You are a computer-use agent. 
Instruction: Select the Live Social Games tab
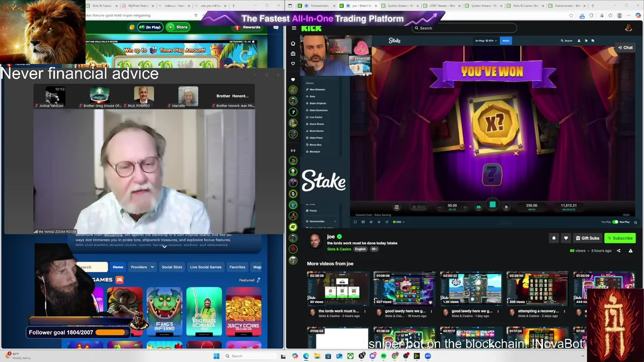206,267
